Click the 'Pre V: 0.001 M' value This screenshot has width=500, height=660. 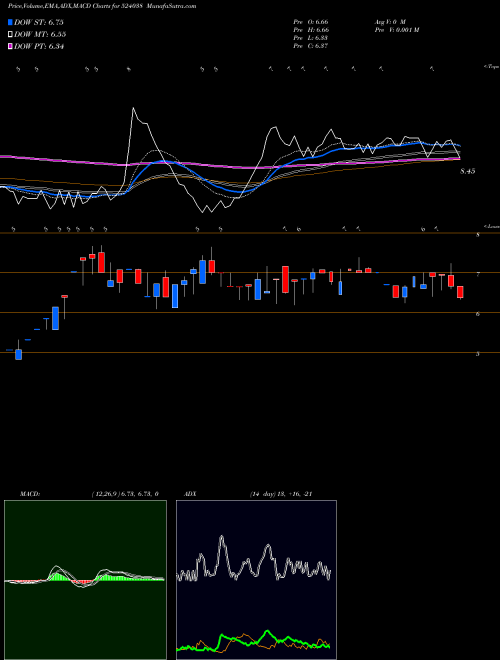point(396,30)
